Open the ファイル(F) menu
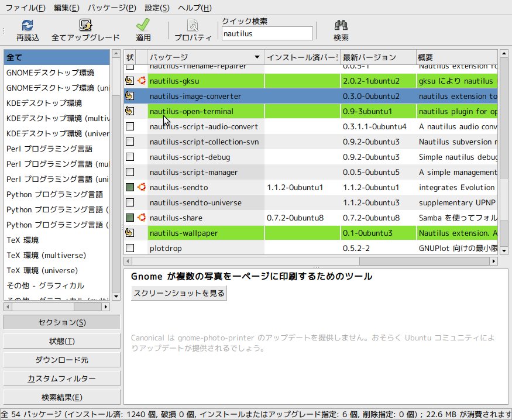 pyautogui.click(x=26, y=8)
